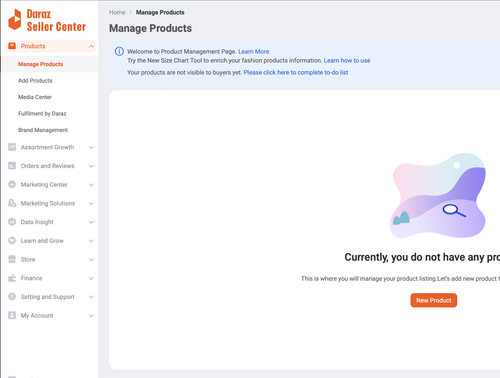Image resolution: width=500 pixels, height=378 pixels.
Task: Expand Setting and Support chevron
Action: coord(91,297)
